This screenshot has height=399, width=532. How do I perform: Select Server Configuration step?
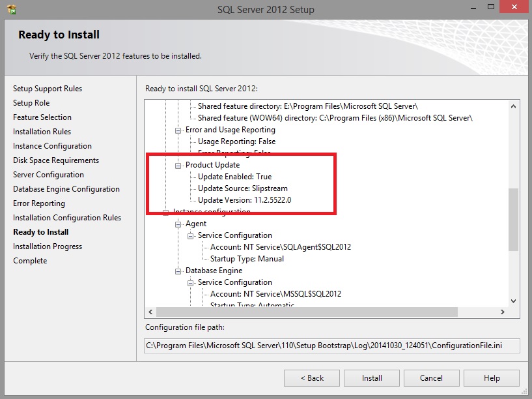coord(49,175)
